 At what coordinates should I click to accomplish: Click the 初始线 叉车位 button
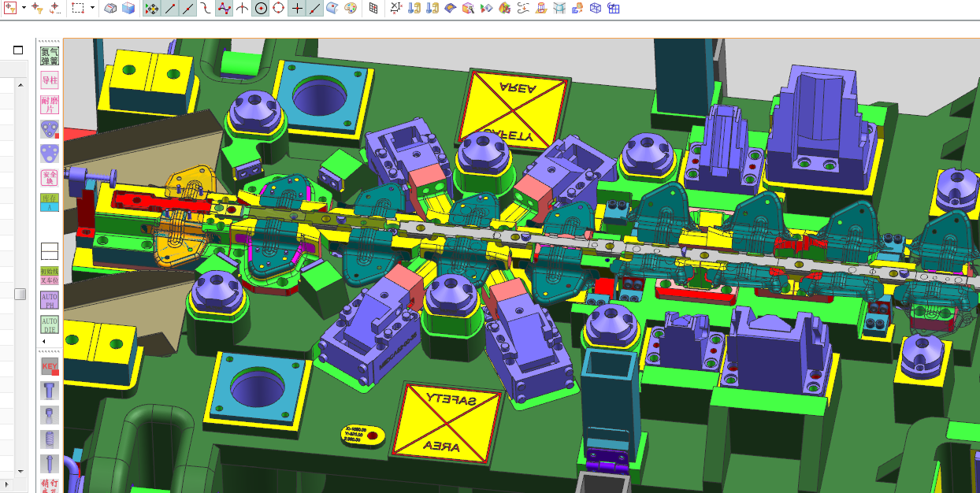click(50, 275)
